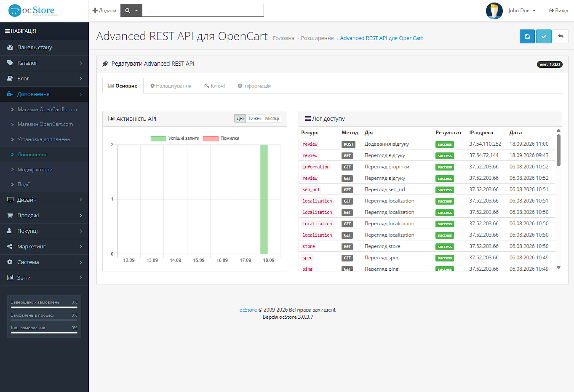
Task: Open the Налаштування tab
Action: (171, 86)
